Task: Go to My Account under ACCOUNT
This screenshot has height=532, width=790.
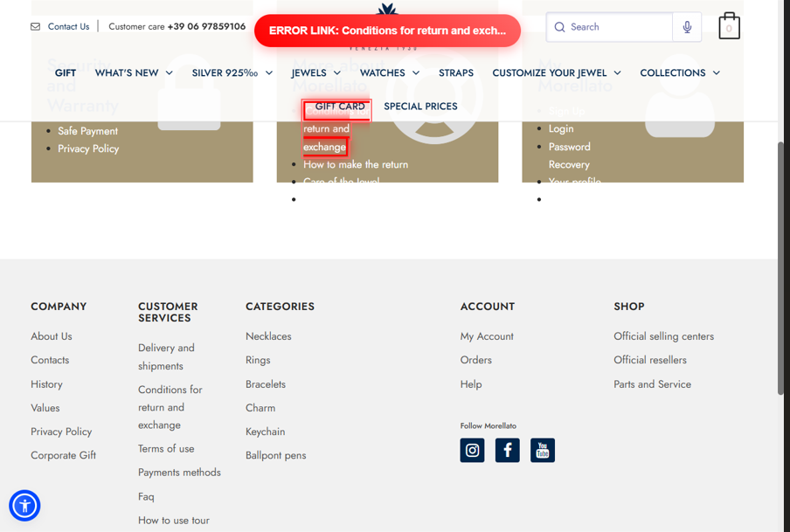Action: [487, 335]
